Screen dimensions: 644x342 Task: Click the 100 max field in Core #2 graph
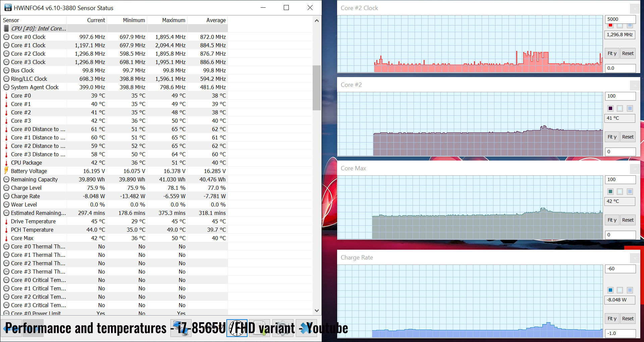[x=621, y=96]
